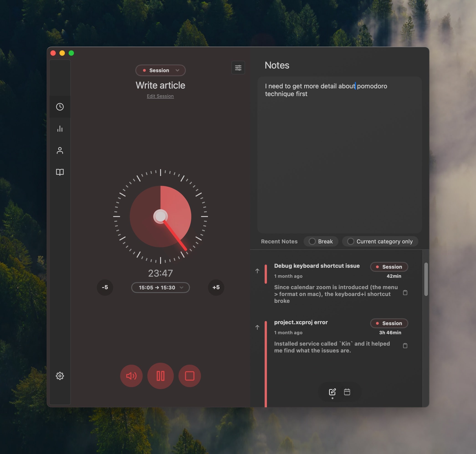Select the note edit pencil tab
Screen dimensions: 476x454
pyautogui.click(x=332, y=392)
